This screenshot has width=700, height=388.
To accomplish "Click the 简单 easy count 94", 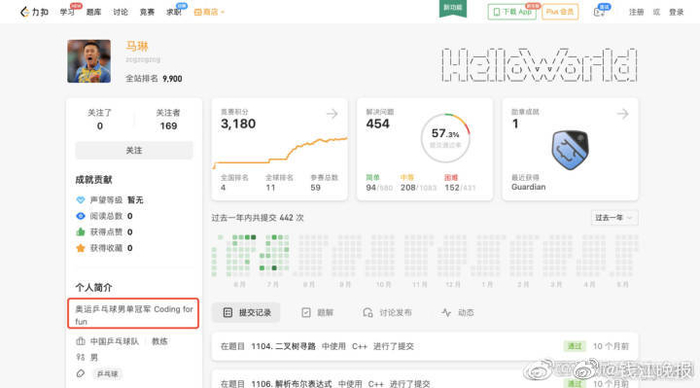I will click(x=371, y=188).
